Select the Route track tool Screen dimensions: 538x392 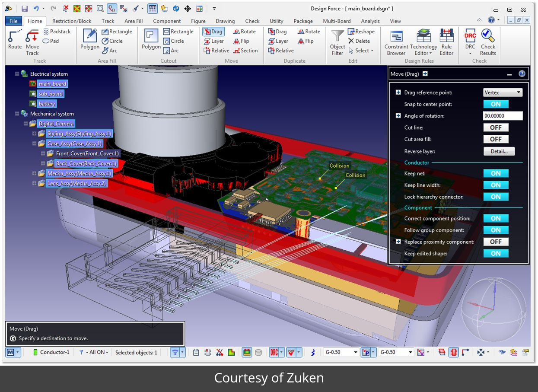click(15, 40)
